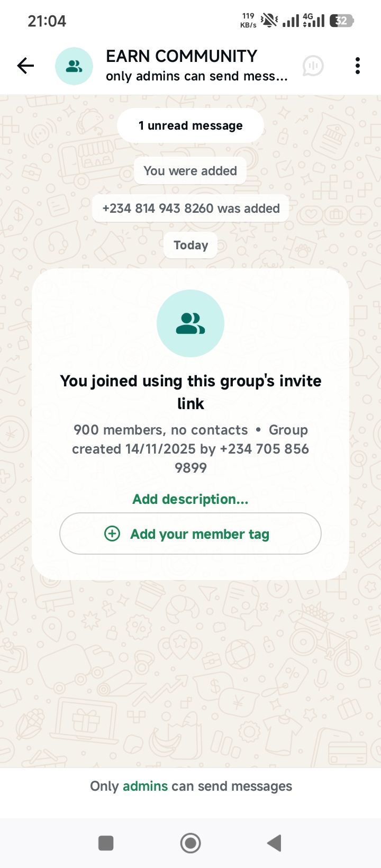Tap the green admins link at bottom
This screenshot has width=381, height=868.
click(145, 786)
